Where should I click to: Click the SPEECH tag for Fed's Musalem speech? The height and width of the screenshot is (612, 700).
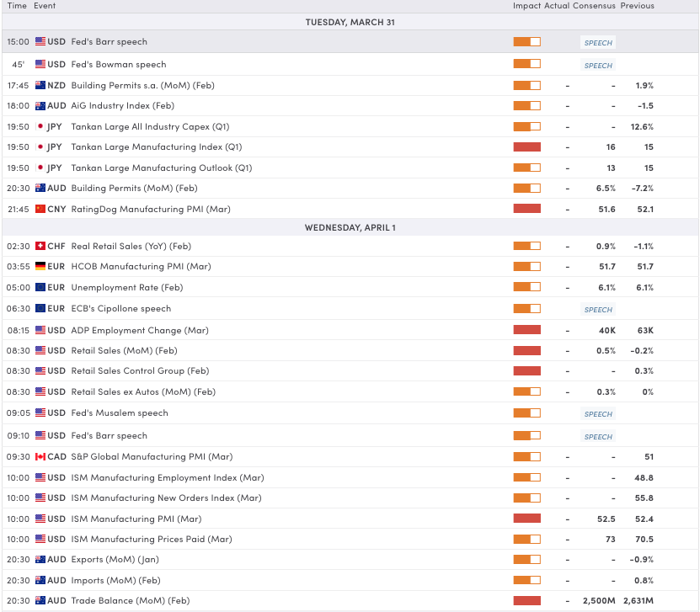coord(598,413)
